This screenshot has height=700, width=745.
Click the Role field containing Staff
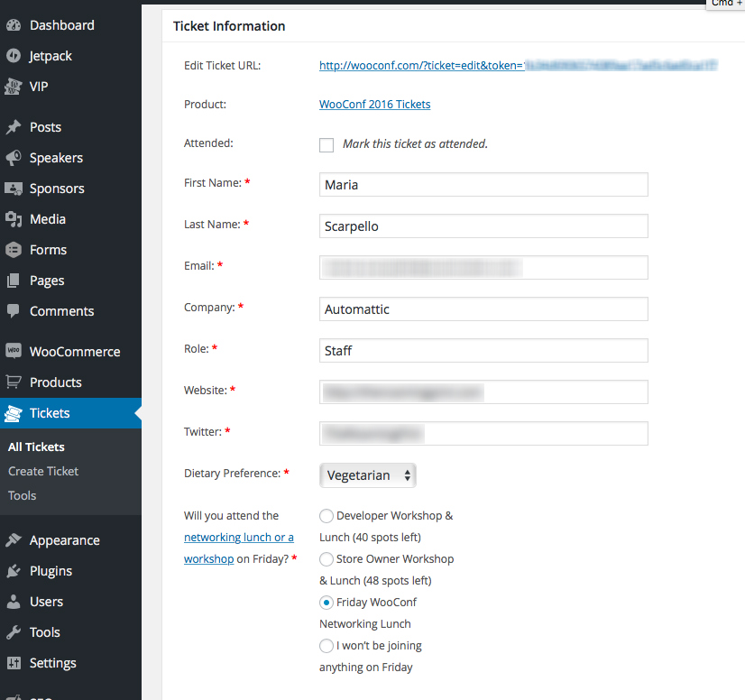click(x=483, y=350)
